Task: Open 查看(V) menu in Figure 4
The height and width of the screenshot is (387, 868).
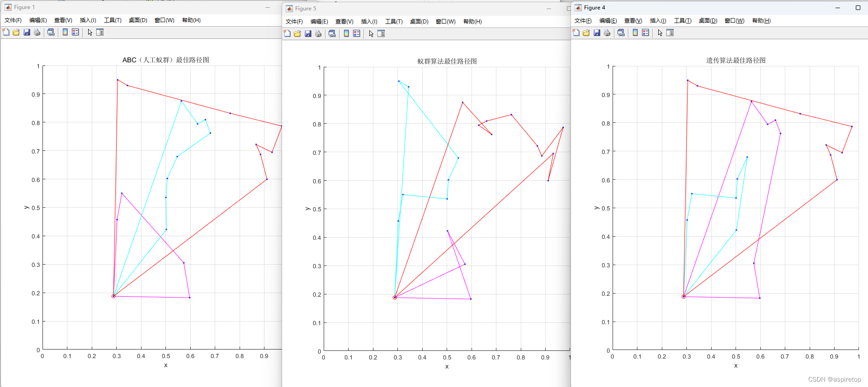Action: click(633, 21)
